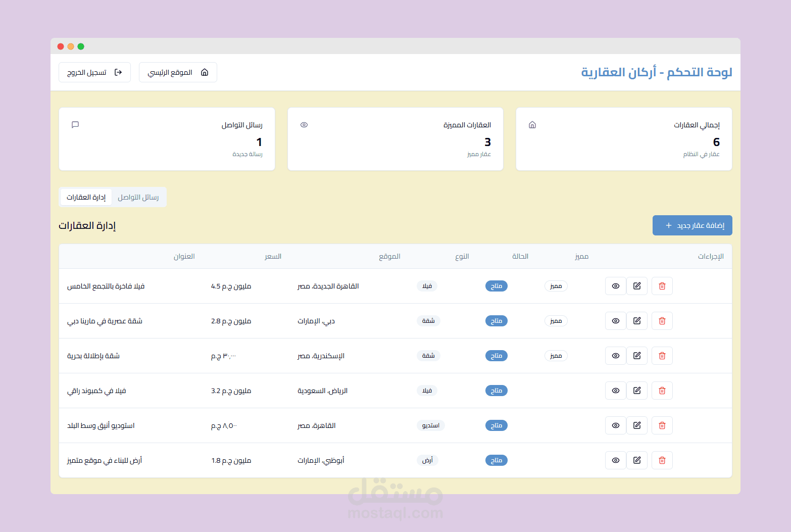791x532 pixels.
Task: Click the مميز badge in شقة بإطلالة بحرية row
Action: coord(556,356)
